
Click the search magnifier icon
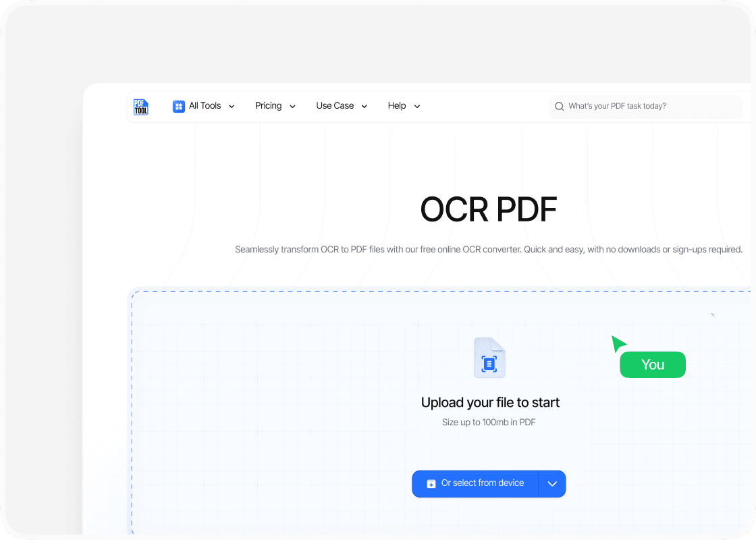(559, 107)
